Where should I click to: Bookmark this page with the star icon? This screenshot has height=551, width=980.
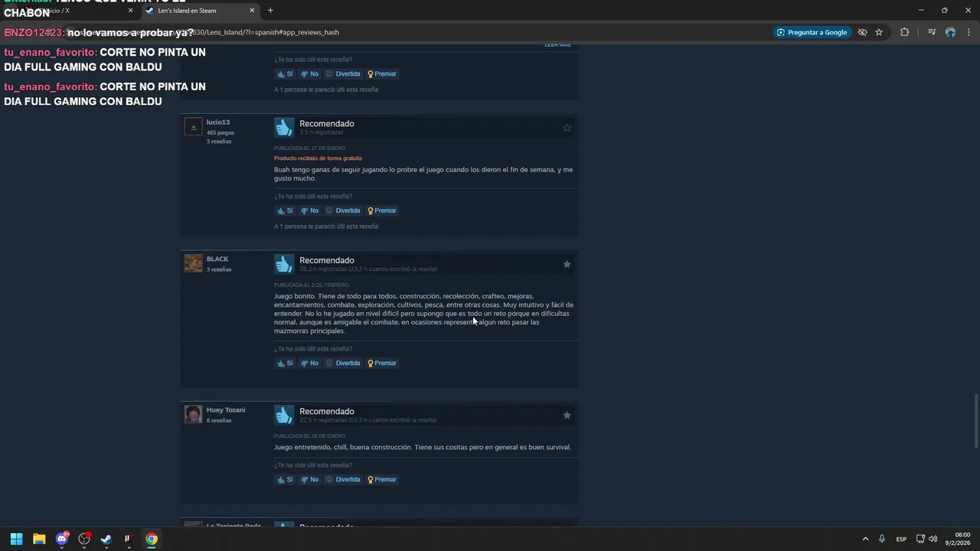pos(879,32)
